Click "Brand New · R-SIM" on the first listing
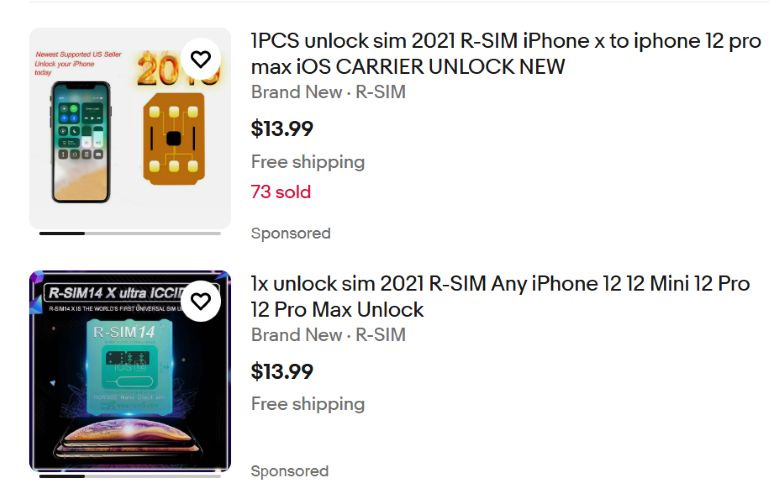The height and width of the screenshot is (500, 780). pos(328,93)
